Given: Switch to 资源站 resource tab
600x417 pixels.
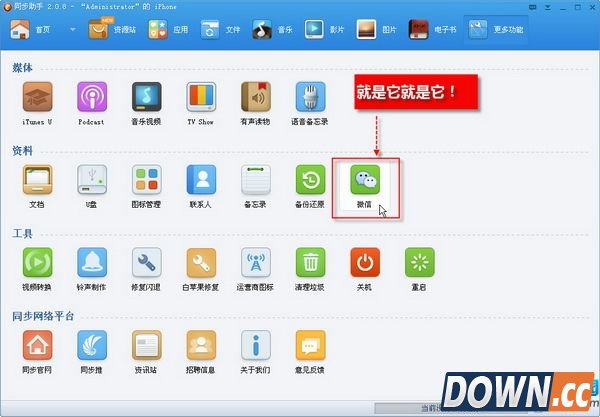Looking at the screenshot, I should (112, 29).
